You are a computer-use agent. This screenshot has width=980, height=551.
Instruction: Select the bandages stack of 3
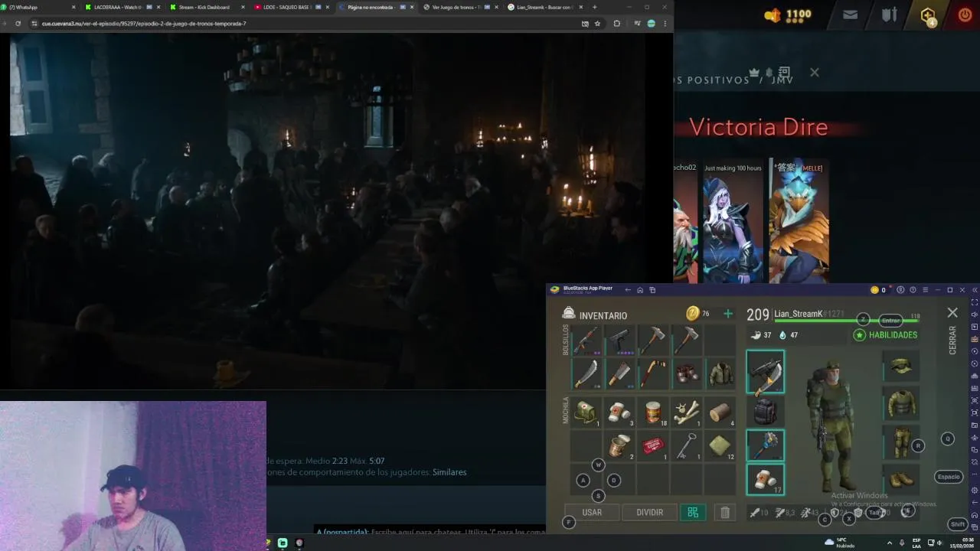point(619,412)
